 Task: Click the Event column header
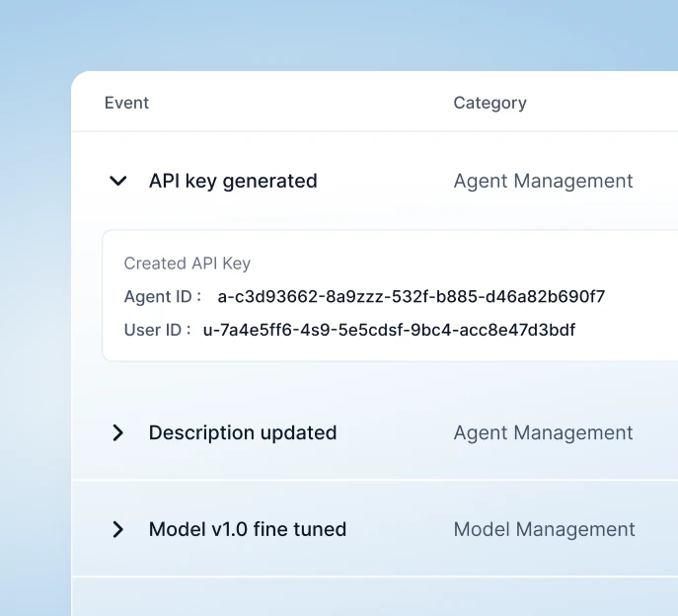(x=126, y=103)
